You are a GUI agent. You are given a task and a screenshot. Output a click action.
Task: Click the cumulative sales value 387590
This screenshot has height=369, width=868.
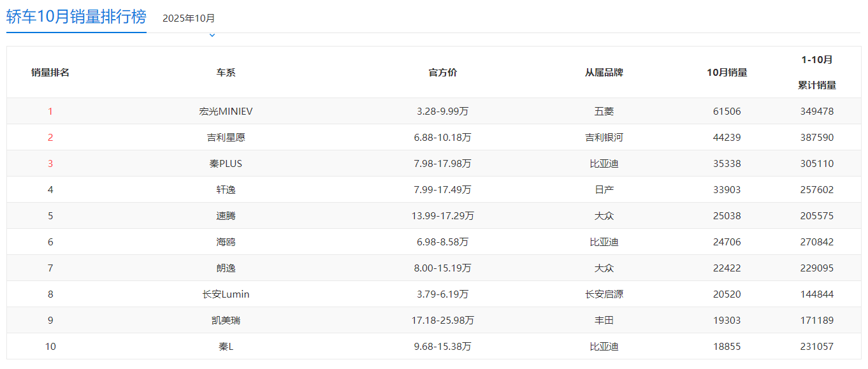pos(817,138)
